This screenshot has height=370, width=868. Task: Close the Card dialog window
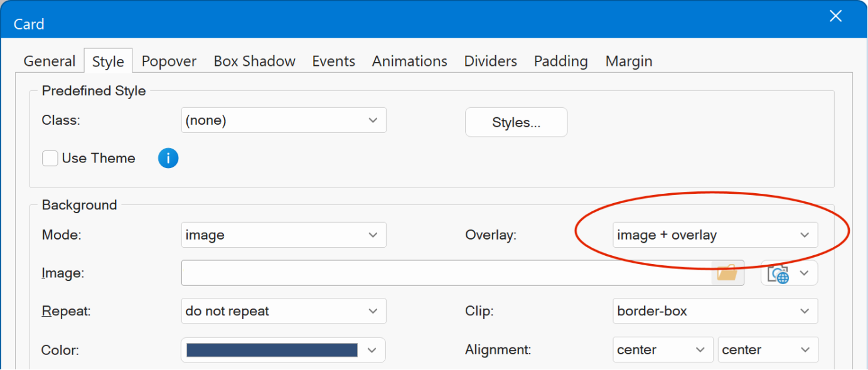pyautogui.click(x=835, y=17)
